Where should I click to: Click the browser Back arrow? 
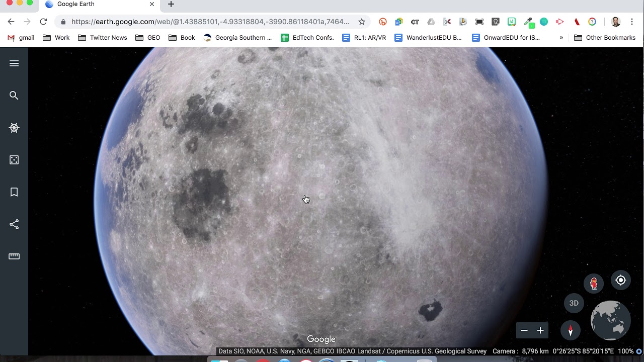tap(11, 22)
